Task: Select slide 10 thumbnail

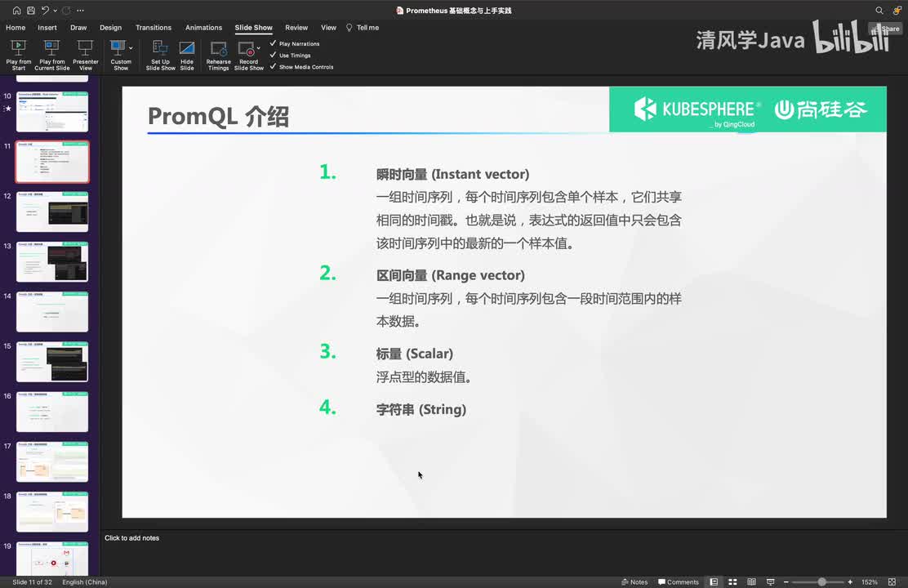Action: coord(52,112)
